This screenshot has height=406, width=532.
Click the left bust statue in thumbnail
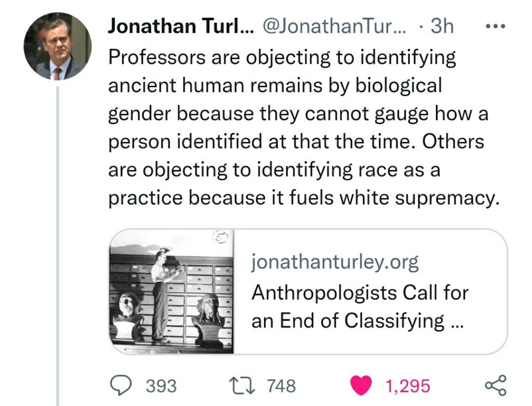click(128, 313)
